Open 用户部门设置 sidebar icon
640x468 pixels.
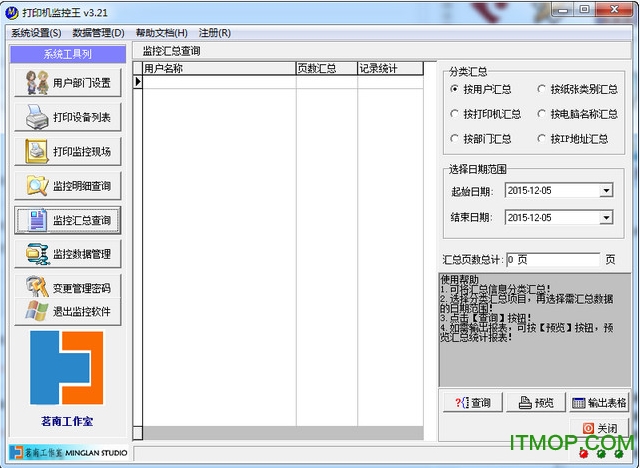[x=37, y=82]
